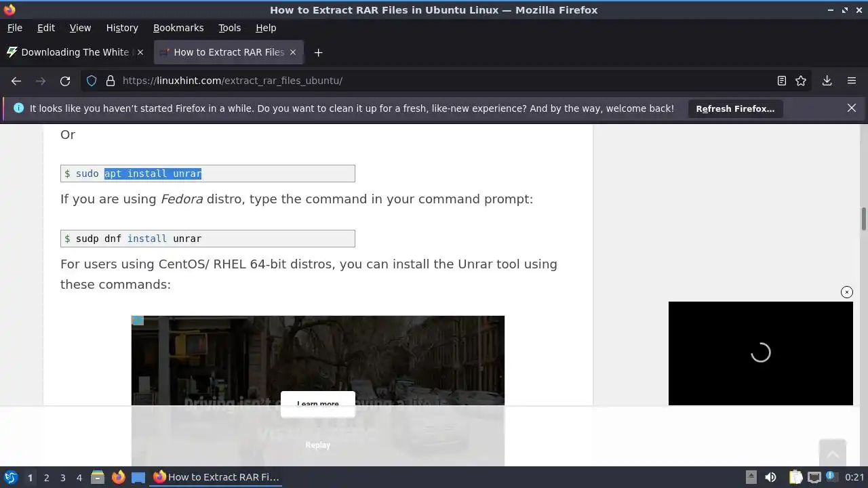Switch to 'Downloading The White' tab

point(75,52)
